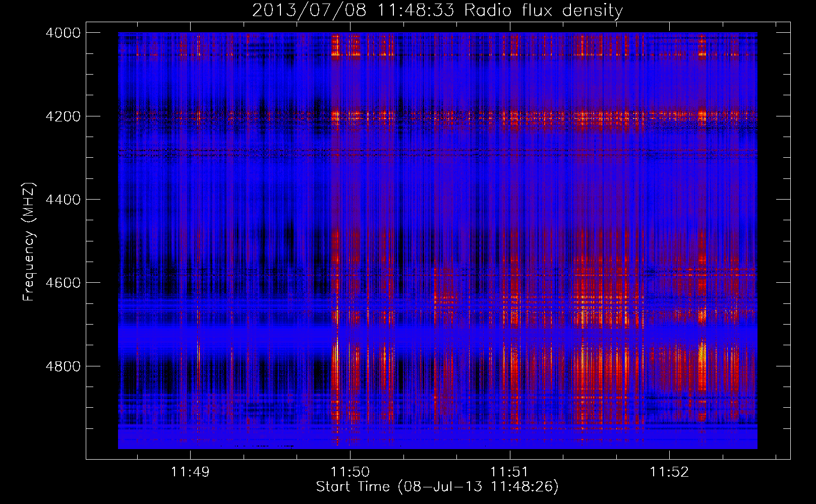Screen dimensions: 816x504
Task: Click the 11:50 time axis label
Action: coord(350,472)
